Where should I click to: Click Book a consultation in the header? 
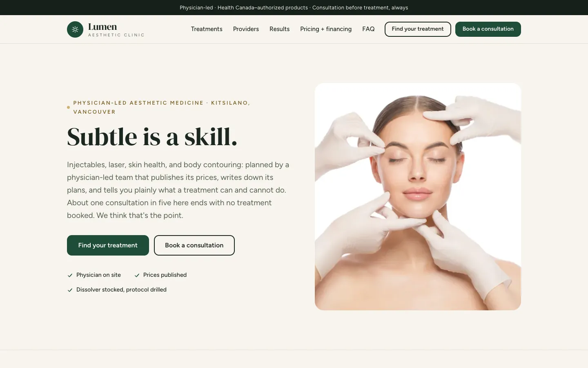coord(488,29)
